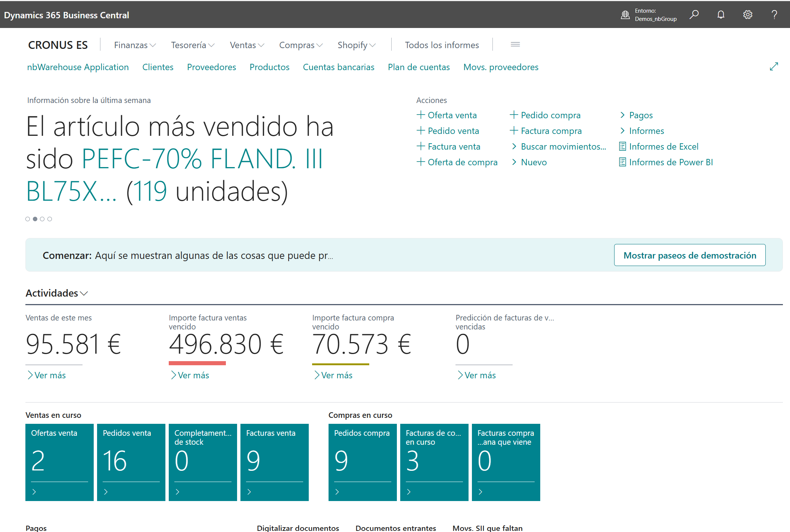Open the Completamente de stock tile
790x532 pixels.
(203, 462)
